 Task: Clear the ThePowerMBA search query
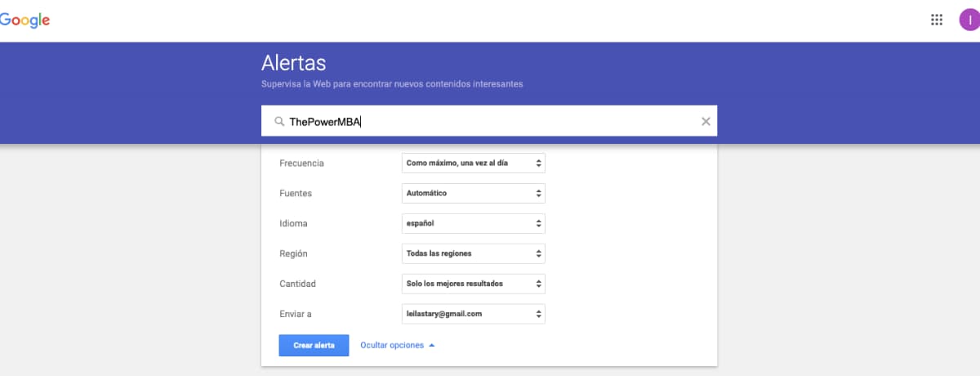[x=706, y=122]
